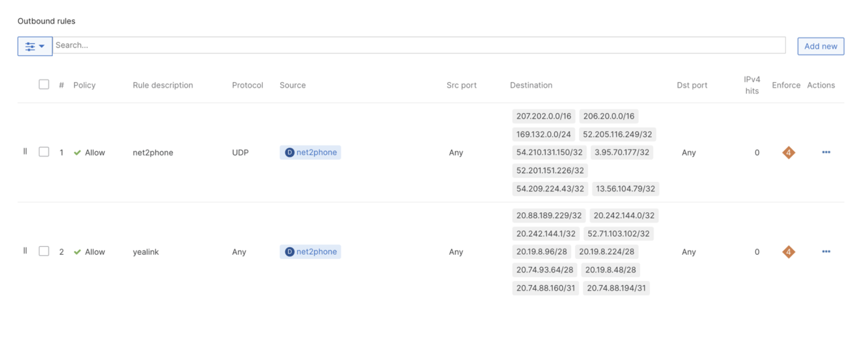This screenshot has width=868, height=338.
Task: Select destination tag 20.242.144.1/32
Action: click(546, 234)
